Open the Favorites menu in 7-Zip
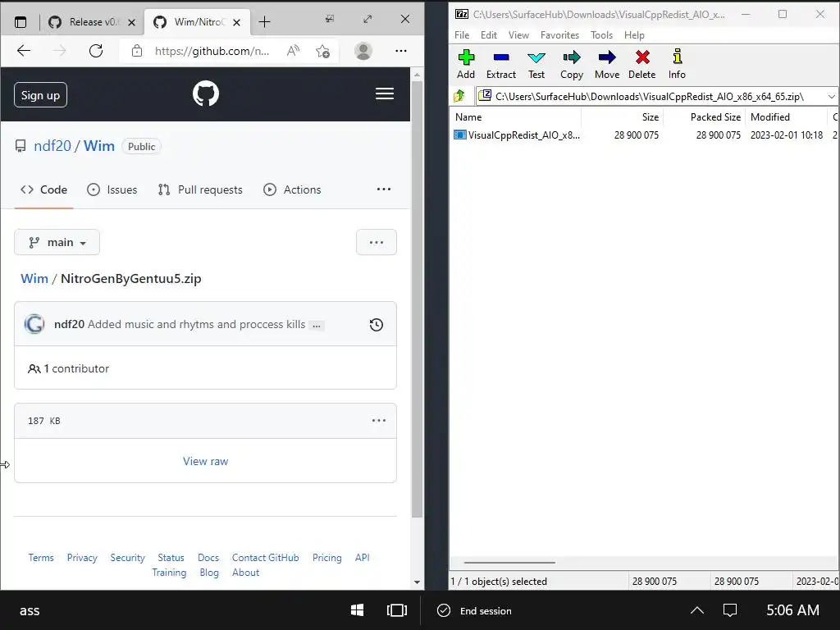The height and width of the screenshot is (630, 840). click(x=559, y=34)
